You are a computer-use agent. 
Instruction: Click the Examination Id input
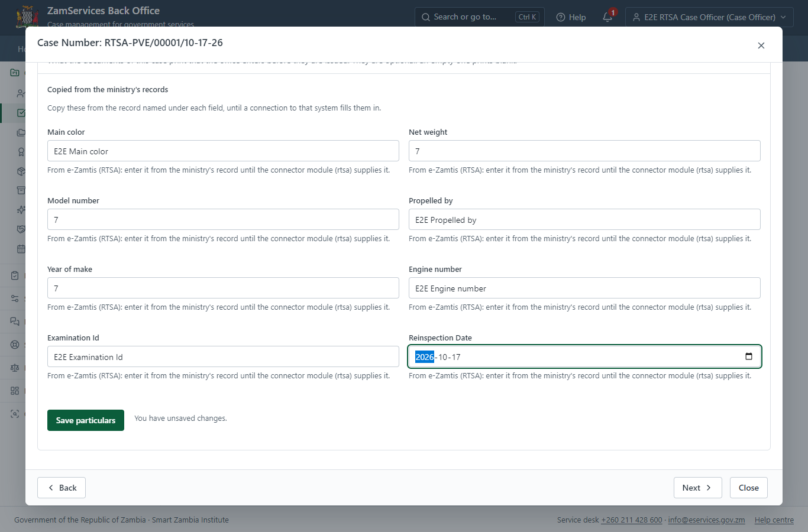pos(223,356)
